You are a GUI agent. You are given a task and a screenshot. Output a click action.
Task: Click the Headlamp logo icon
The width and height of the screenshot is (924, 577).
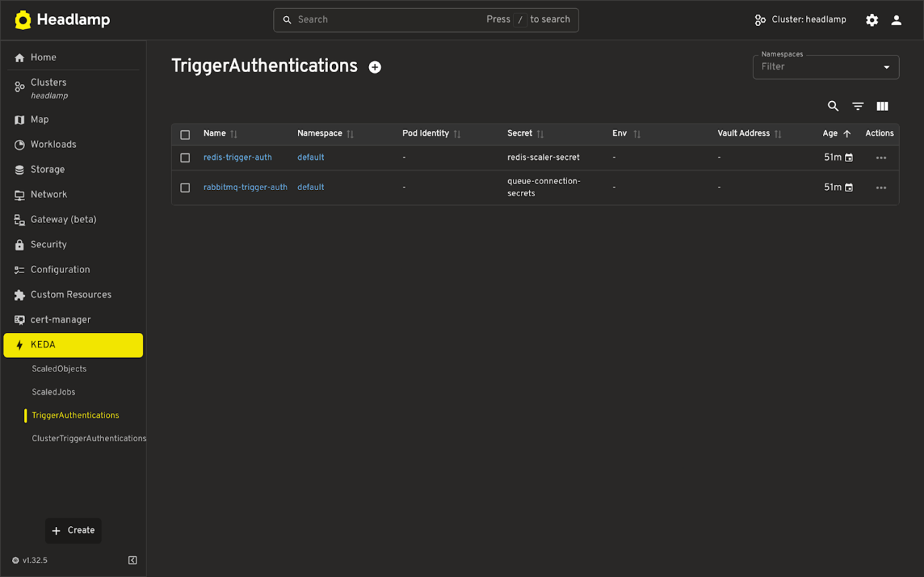[23, 20]
